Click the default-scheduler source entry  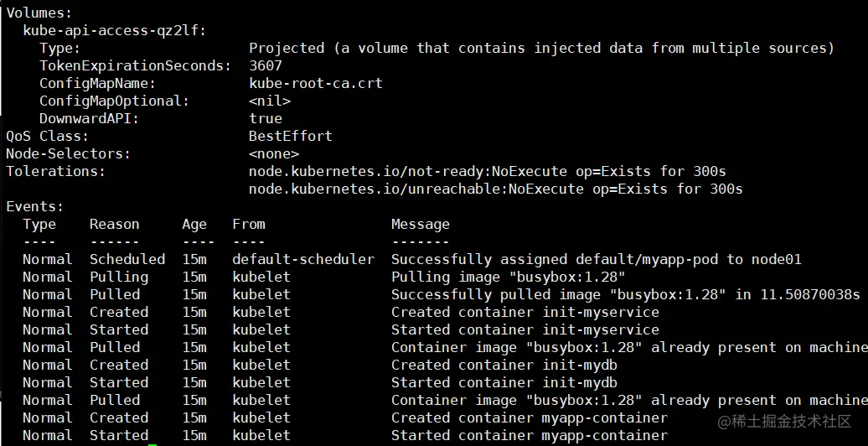tap(302, 259)
